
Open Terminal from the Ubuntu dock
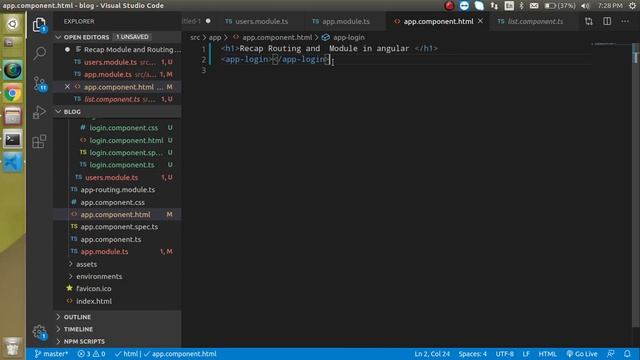pos(13,140)
